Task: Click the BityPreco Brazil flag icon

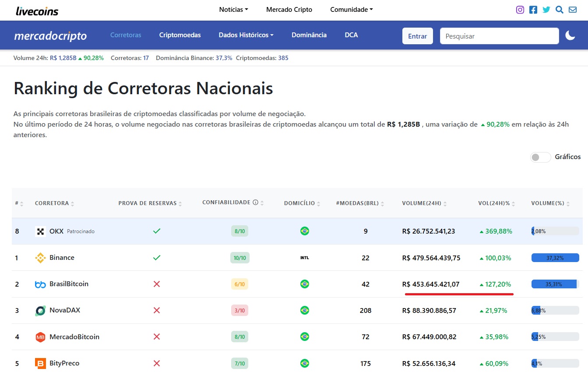Action: coord(305,363)
